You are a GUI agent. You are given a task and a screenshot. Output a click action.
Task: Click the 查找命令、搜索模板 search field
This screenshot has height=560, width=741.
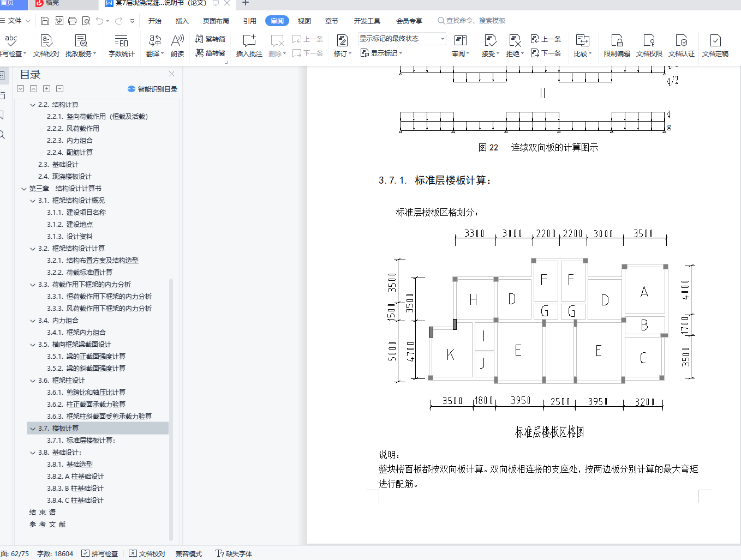(x=472, y=21)
